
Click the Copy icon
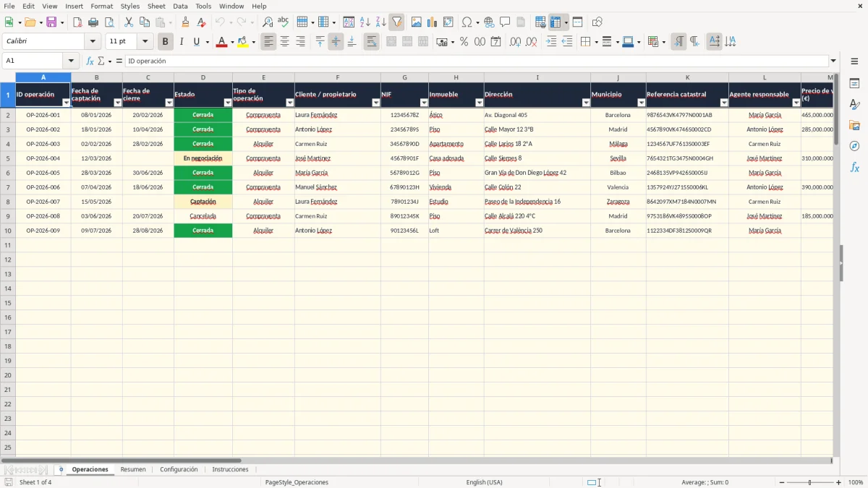pyautogui.click(x=145, y=22)
